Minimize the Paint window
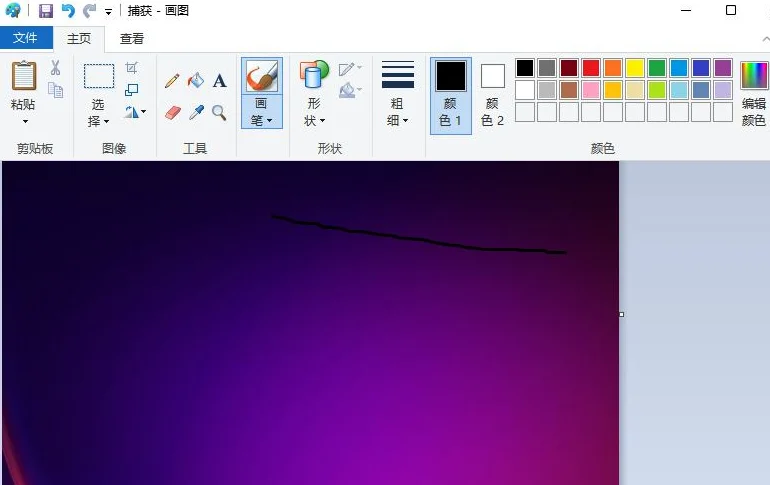This screenshot has height=485, width=770. (x=686, y=10)
